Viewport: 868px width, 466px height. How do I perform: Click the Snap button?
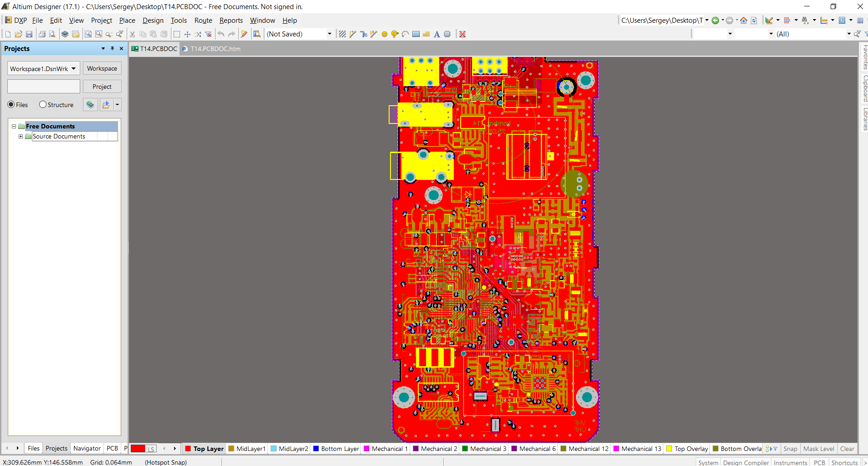point(790,449)
